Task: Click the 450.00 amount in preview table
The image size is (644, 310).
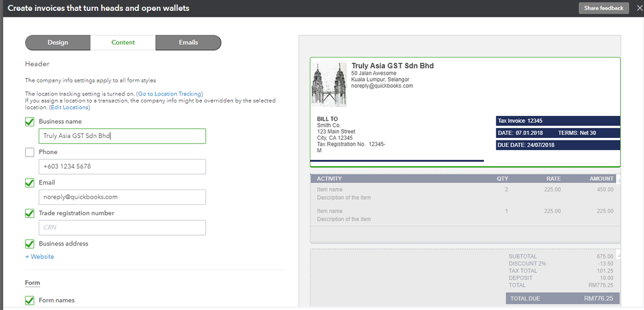Action: [605, 189]
